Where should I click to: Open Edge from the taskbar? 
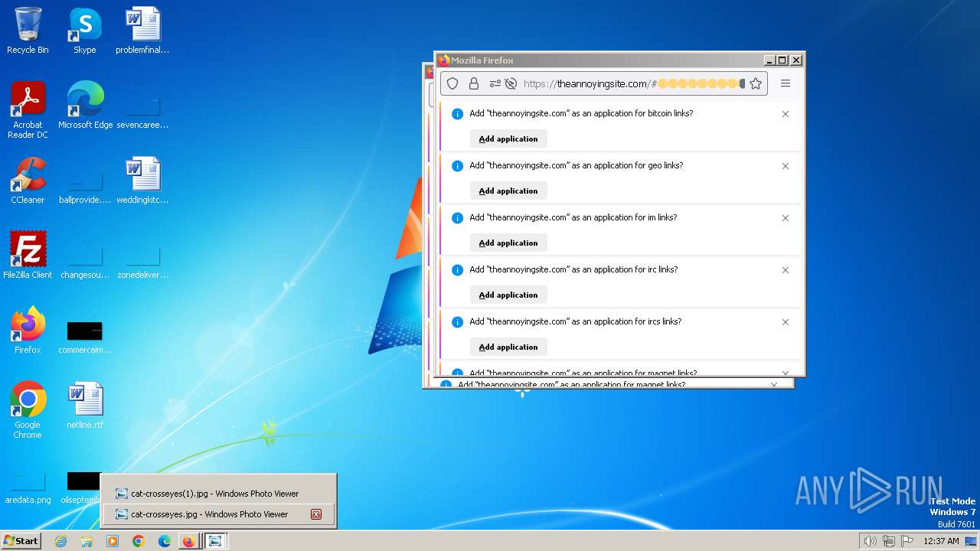pos(164,541)
